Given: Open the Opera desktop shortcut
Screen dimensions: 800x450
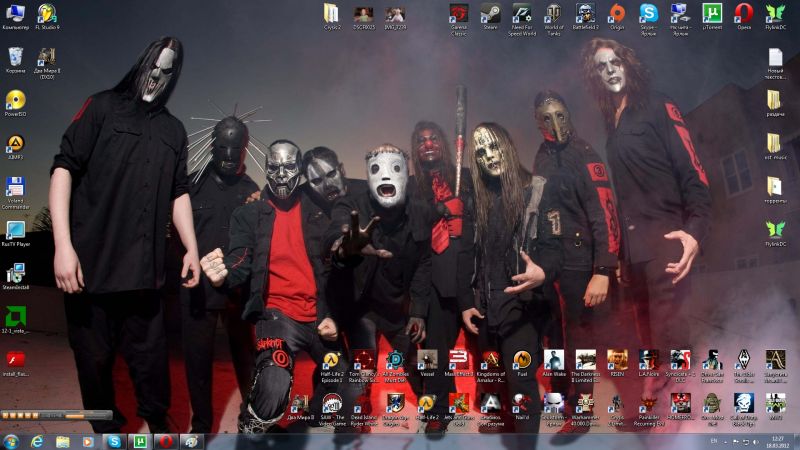Looking at the screenshot, I should (x=744, y=16).
